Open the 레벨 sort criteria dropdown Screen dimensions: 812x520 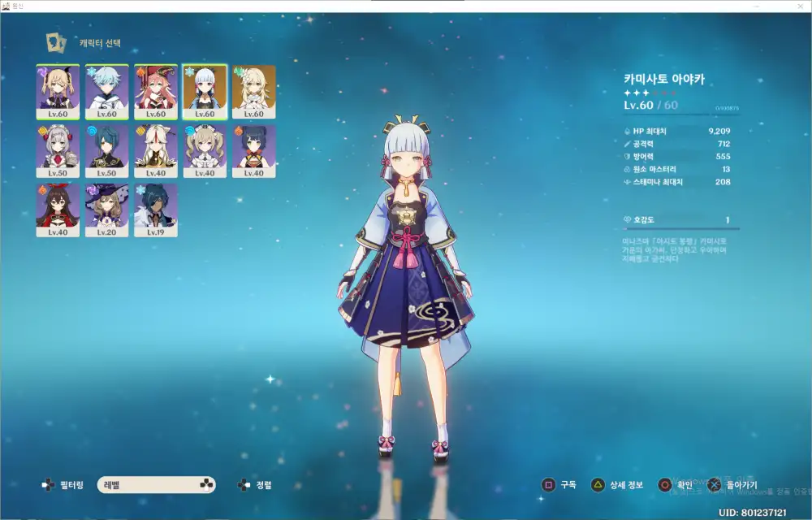pos(156,485)
